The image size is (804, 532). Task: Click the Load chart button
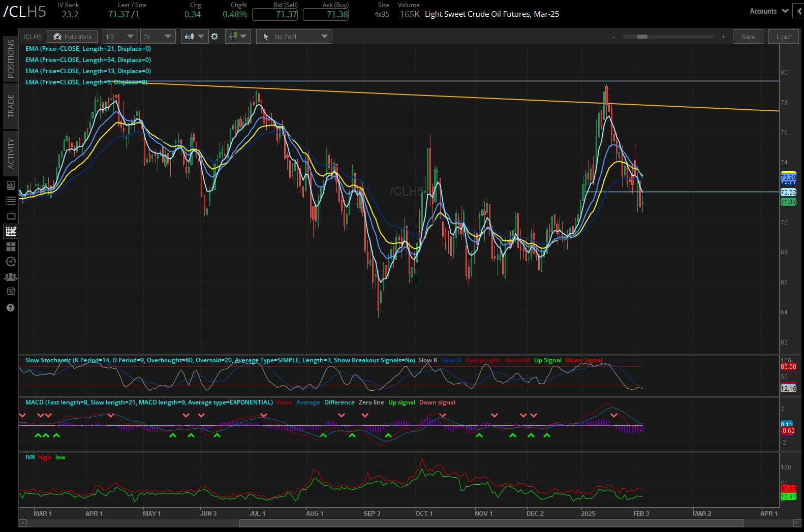click(x=783, y=37)
